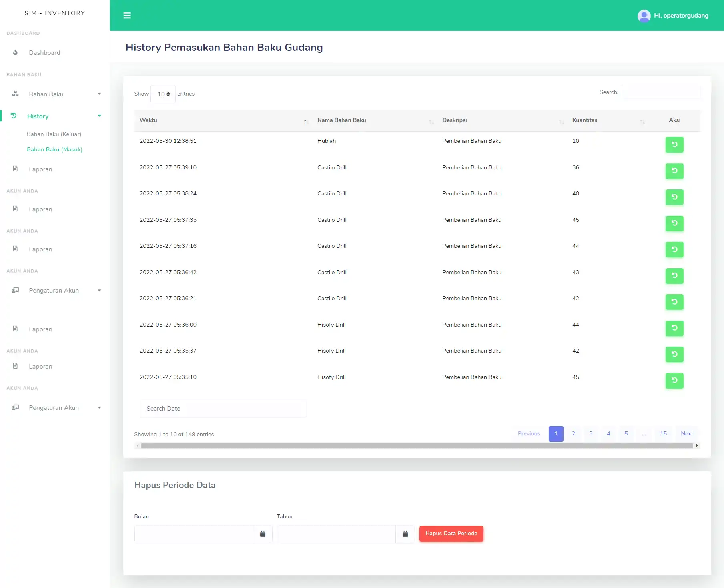Click restore icon for 2022-05-27 05:37:16 row
The image size is (724, 588).
[x=674, y=249]
